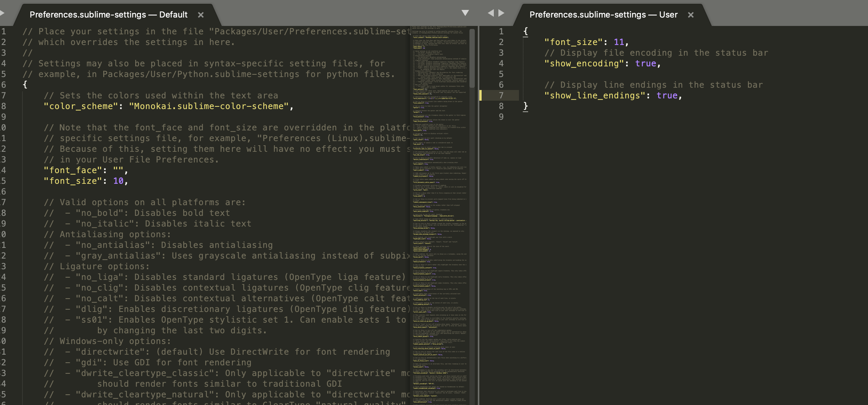
Task: Select line number 7 in the User pane gutter
Action: (x=501, y=95)
